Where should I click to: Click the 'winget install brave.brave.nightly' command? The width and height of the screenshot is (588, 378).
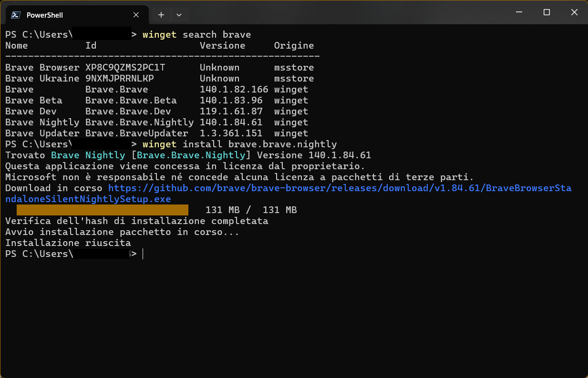pos(239,144)
